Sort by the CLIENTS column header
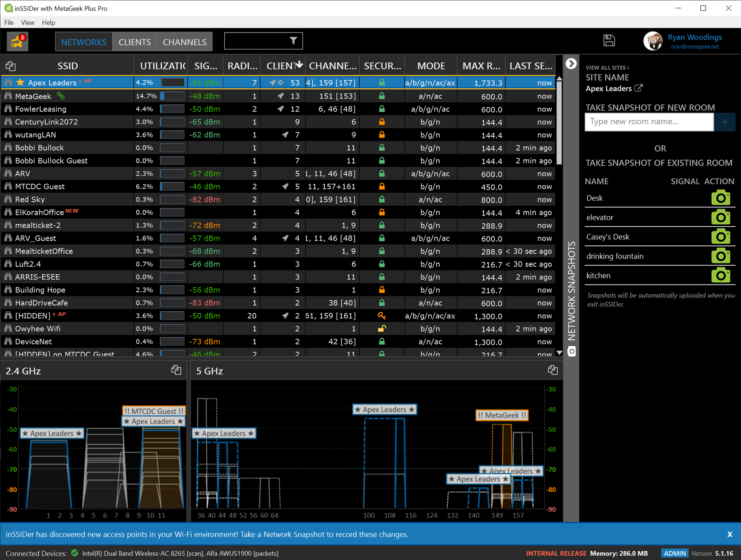 click(283, 66)
